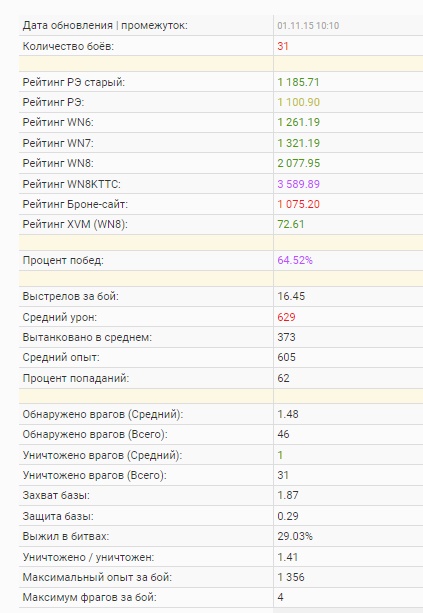Select the WN8 rating 2 077.95
This screenshot has height=613, width=423.
[x=298, y=163]
